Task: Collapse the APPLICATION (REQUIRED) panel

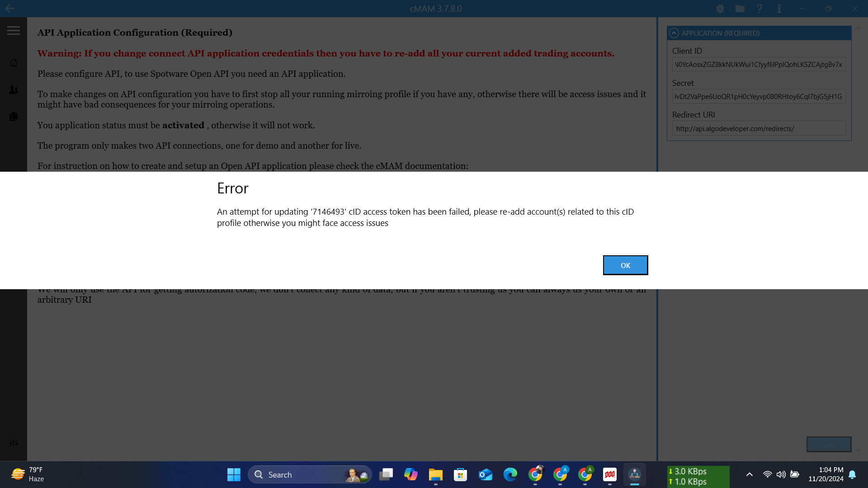Action: (x=674, y=33)
